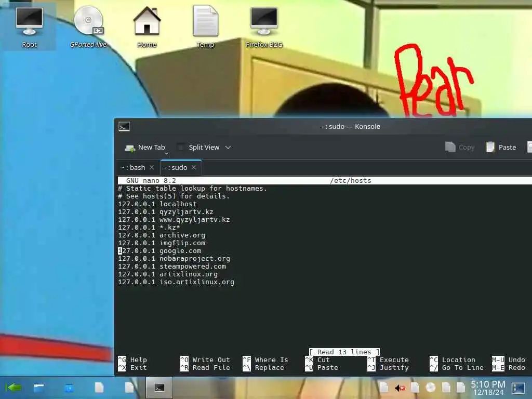Click the 'GNU nano 8.2' title text
This screenshot has height=399, width=532.
coord(151,180)
